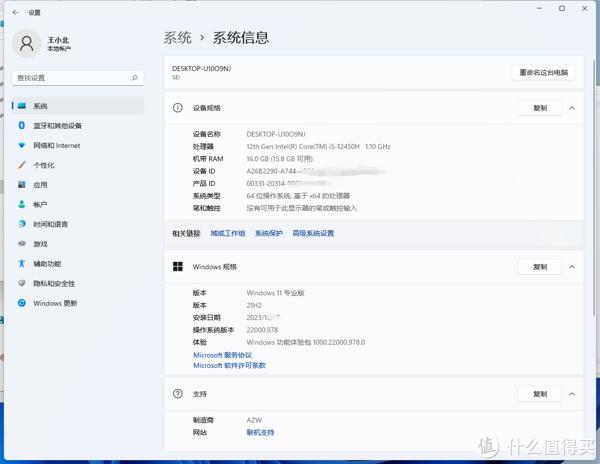Open the Microsoft 软件许可条款 link
Image resolution: width=600 pixels, height=464 pixels.
coord(229,365)
